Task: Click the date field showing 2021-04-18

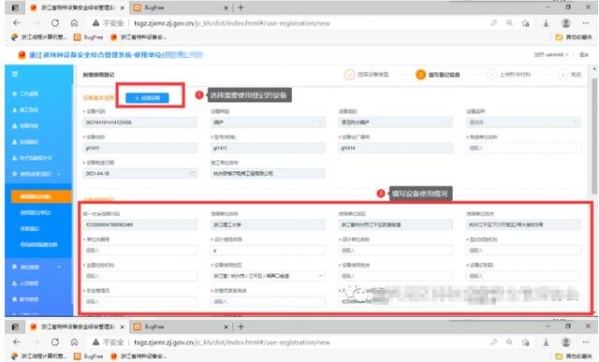Action: pyautogui.click(x=140, y=173)
